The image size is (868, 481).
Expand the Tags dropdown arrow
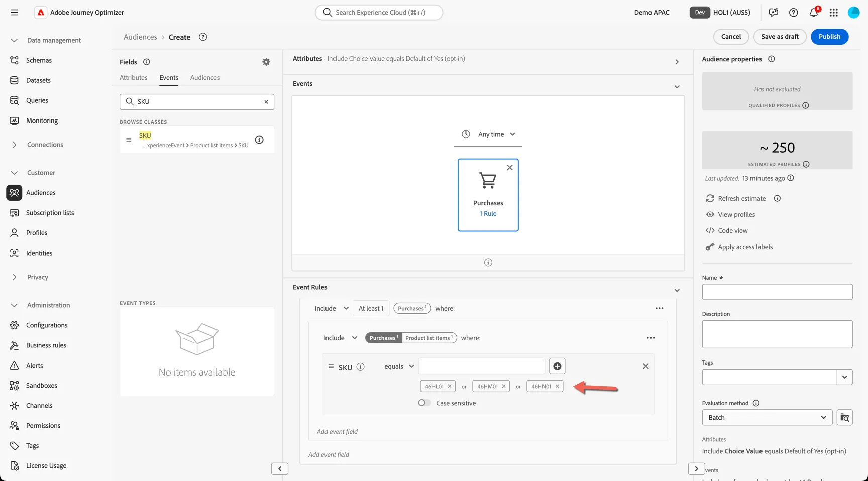pyautogui.click(x=845, y=377)
